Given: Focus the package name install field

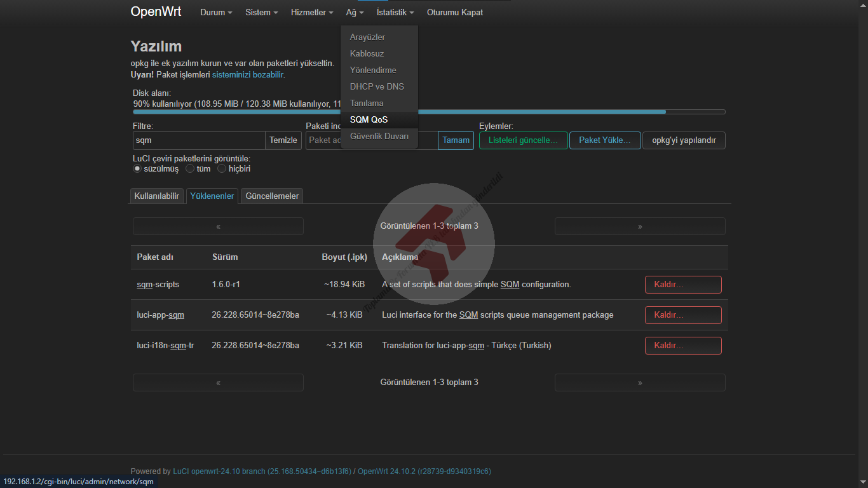Looking at the screenshot, I should pyautogui.click(x=372, y=140).
